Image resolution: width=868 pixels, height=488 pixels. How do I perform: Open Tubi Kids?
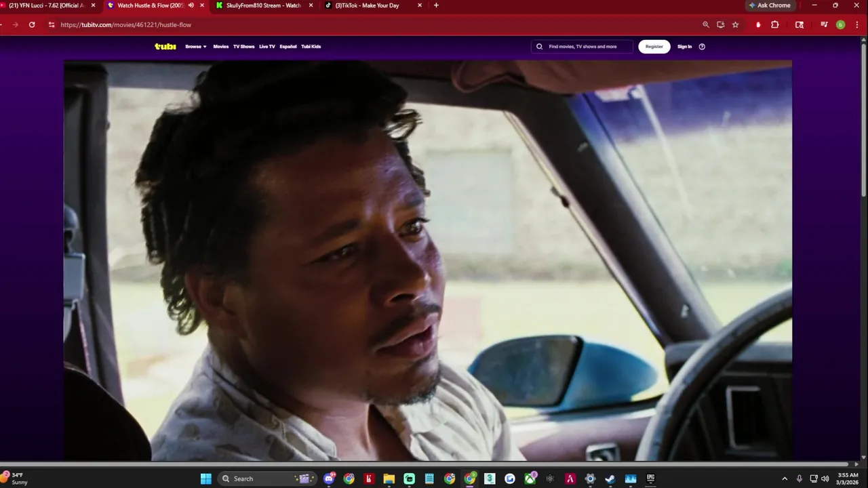pyautogui.click(x=311, y=47)
